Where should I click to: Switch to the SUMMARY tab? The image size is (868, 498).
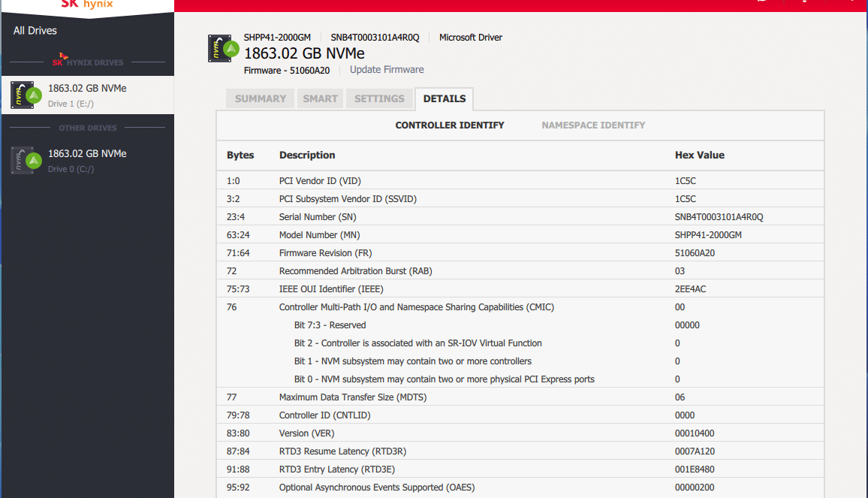[261, 98]
